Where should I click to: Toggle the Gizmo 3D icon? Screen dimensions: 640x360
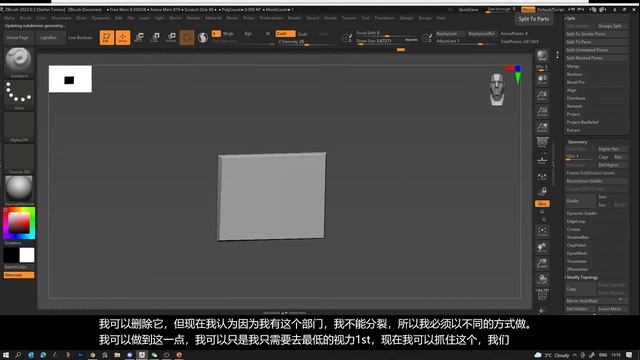(187, 38)
